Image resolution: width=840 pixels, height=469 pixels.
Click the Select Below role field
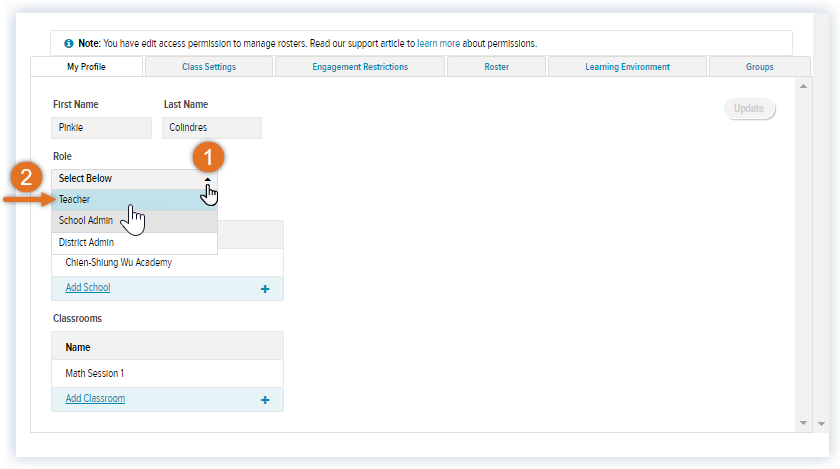[x=134, y=178]
